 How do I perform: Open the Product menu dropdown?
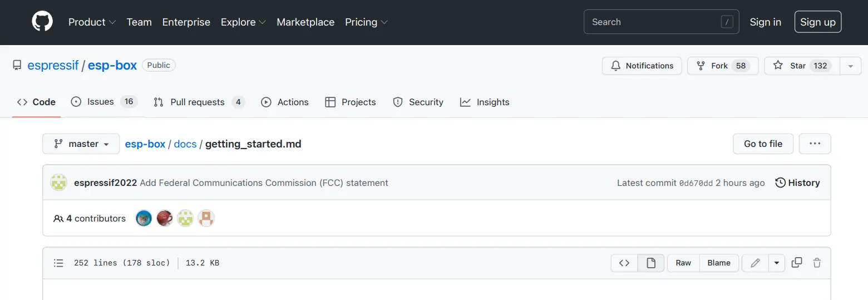point(92,22)
